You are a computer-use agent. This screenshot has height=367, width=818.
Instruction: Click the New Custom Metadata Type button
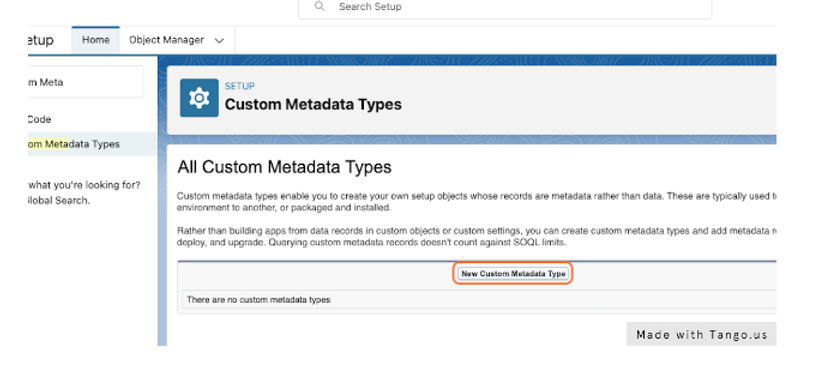[513, 274]
